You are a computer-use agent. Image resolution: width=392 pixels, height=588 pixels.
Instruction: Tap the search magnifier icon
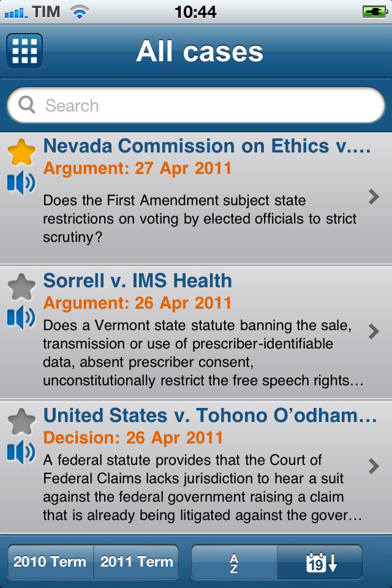pyautogui.click(x=27, y=105)
